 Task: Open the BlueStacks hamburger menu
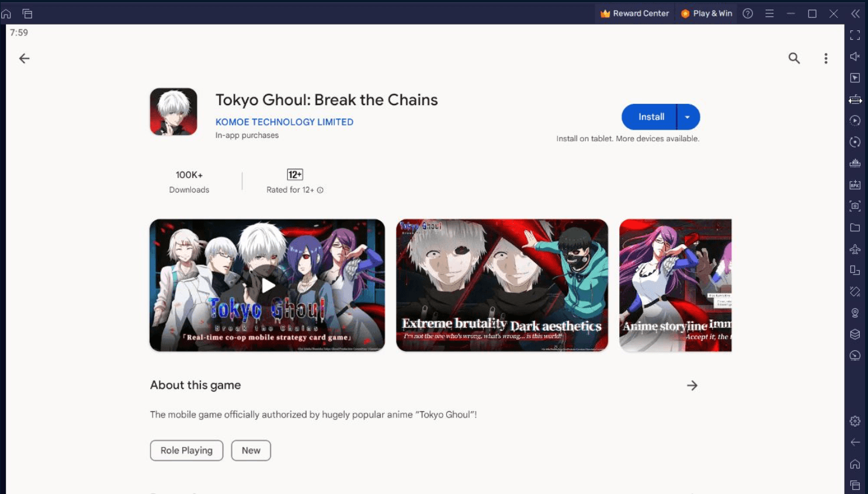pyautogui.click(x=769, y=13)
